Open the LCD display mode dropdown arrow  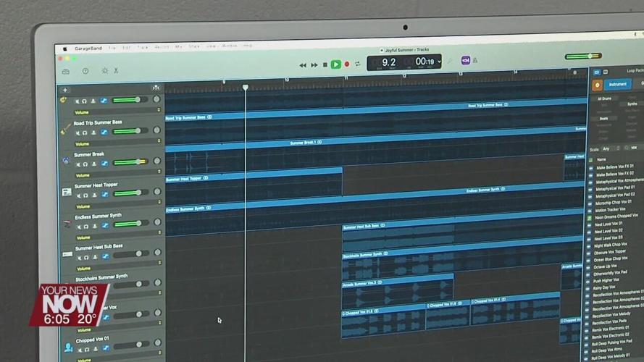tap(439, 62)
